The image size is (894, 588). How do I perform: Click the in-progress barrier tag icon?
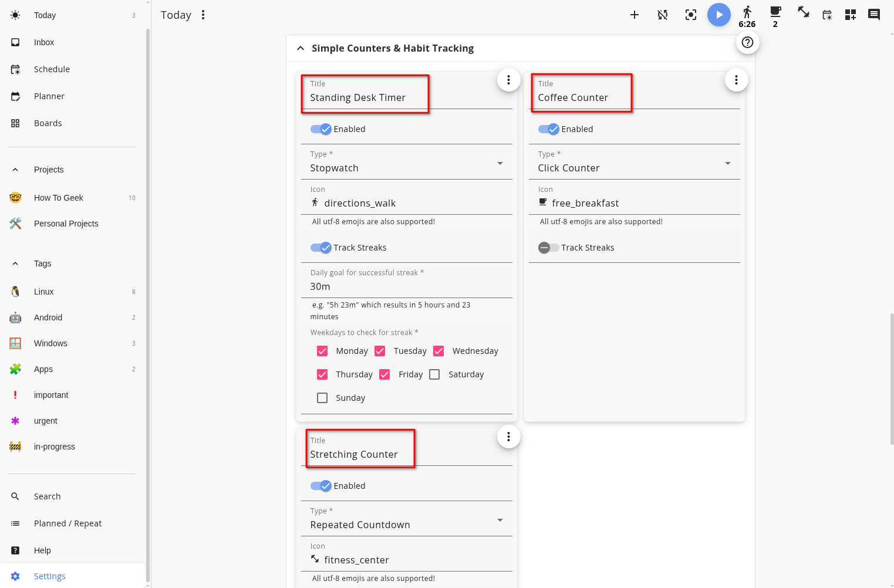click(15, 447)
